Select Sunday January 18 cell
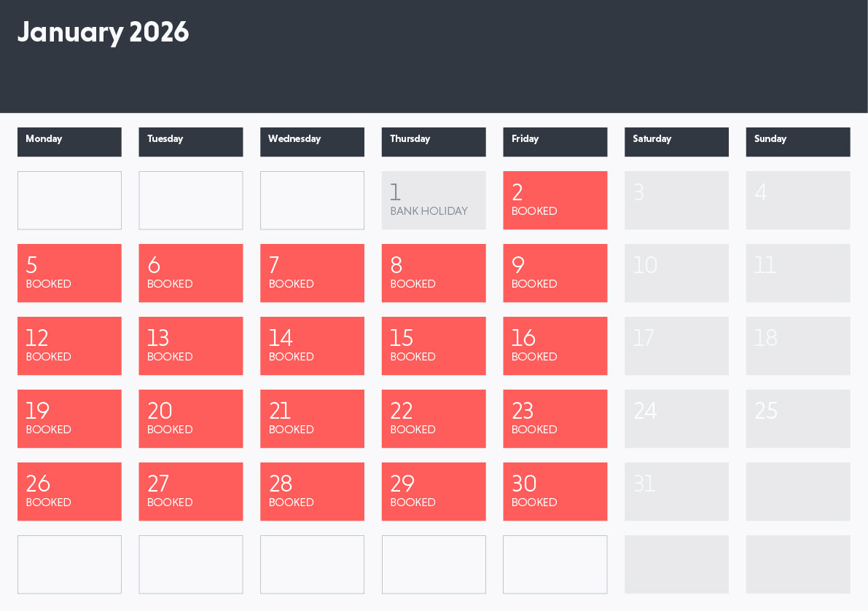The height and width of the screenshot is (611, 868). tap(797, 346)
